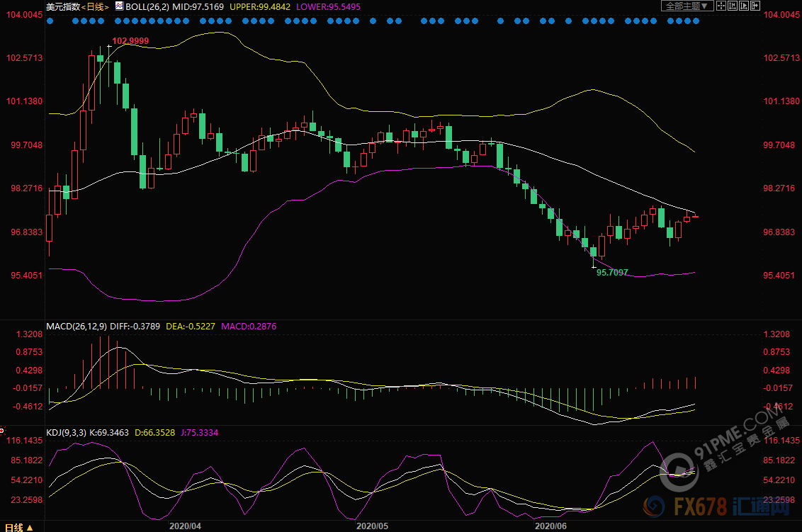Click the play-forward chart icon in the top toolbar
Viewport: 802px width, 532px height.
pos(744,6)
